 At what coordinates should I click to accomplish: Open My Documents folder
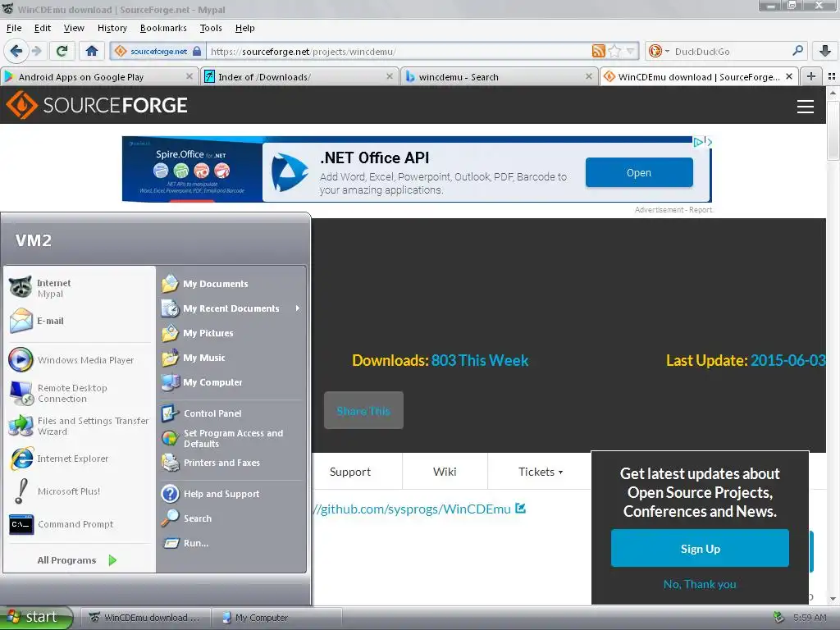(231, 284)
